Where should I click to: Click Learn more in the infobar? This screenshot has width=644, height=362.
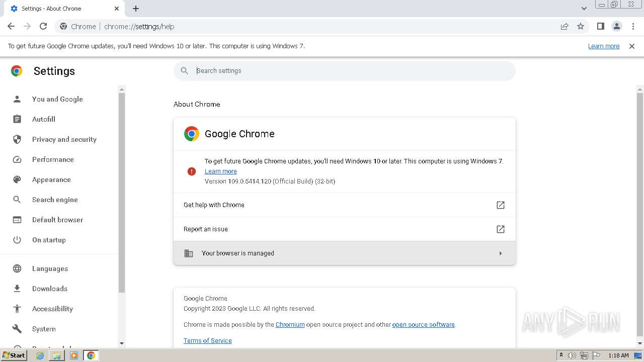pyautogui.click(x=604, y=46)
